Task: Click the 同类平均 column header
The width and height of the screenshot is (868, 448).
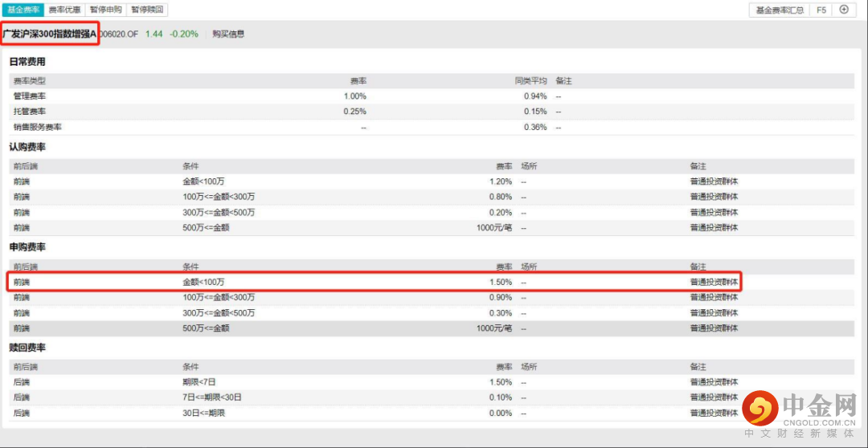Action: tap(530, 81)
